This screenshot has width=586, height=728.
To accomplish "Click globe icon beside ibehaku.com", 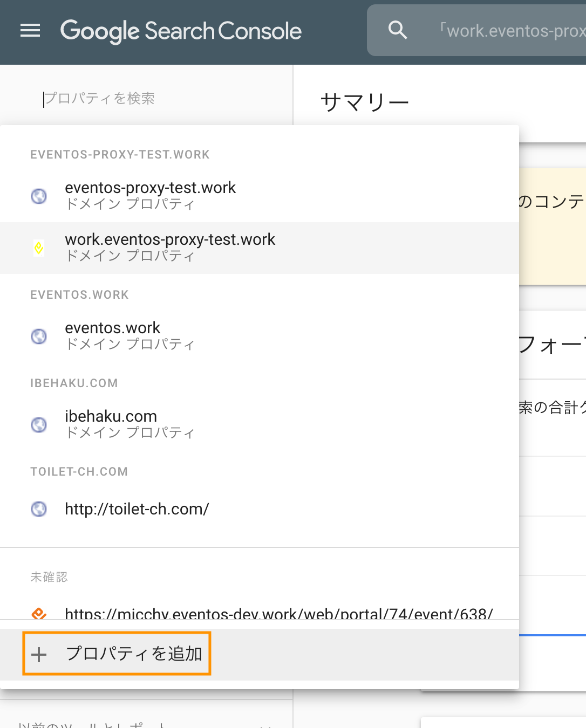I will [39, 424].
